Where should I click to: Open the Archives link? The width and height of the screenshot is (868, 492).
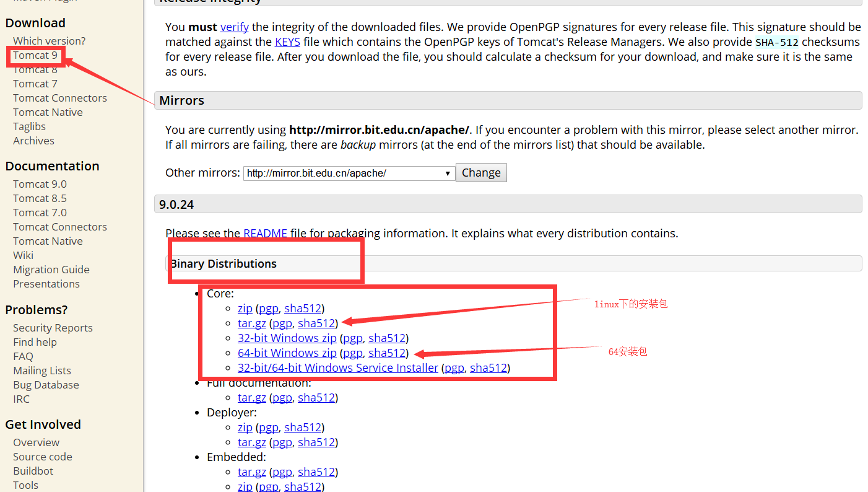tap(34, 141)
